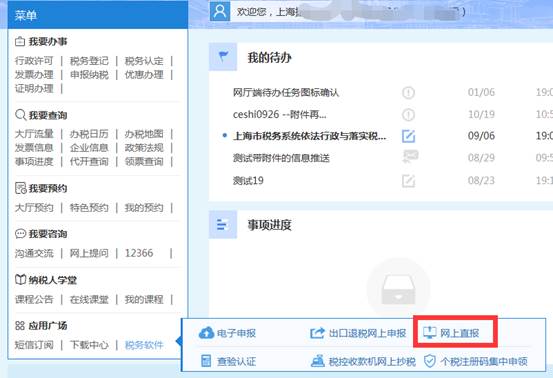
Task: Open 领票查询 link
Action: [x=144, y=161]
